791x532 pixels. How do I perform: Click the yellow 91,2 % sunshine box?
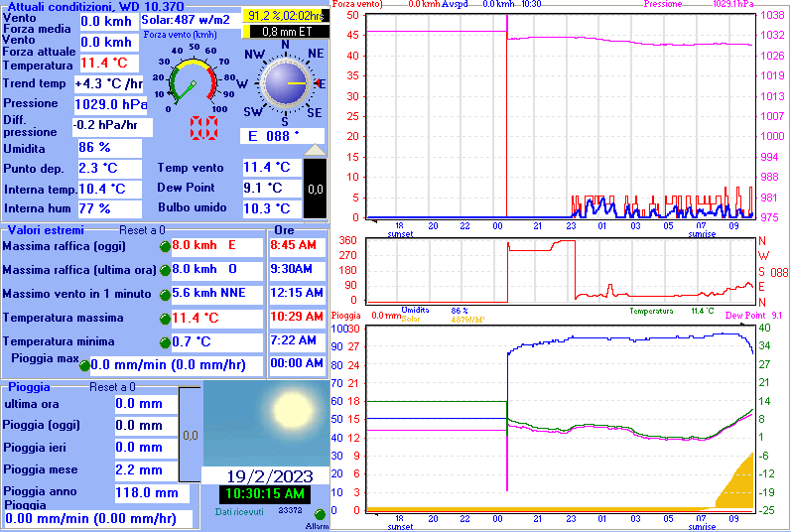pyautogui.click(x=286, y=16)
